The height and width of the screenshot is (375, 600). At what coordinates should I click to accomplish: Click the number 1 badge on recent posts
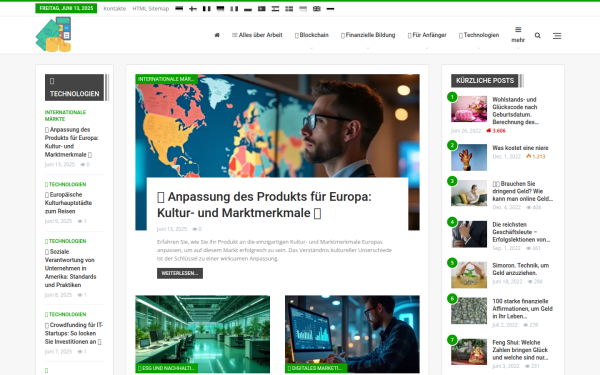[x=452, y=97]
